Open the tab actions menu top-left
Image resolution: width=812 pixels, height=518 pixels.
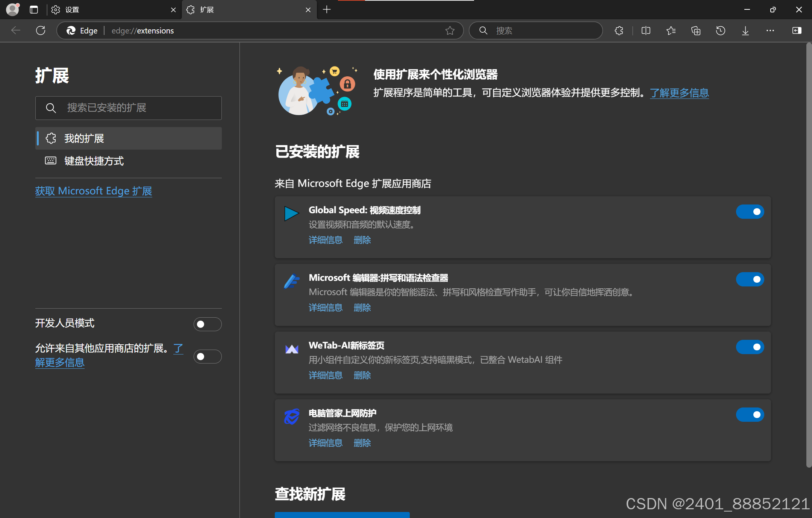point(34,9)
